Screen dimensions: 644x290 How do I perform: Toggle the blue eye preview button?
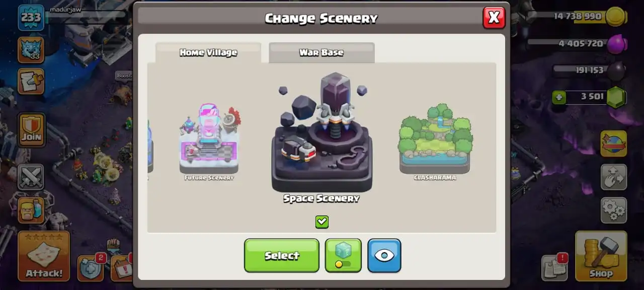click(384, 255)
